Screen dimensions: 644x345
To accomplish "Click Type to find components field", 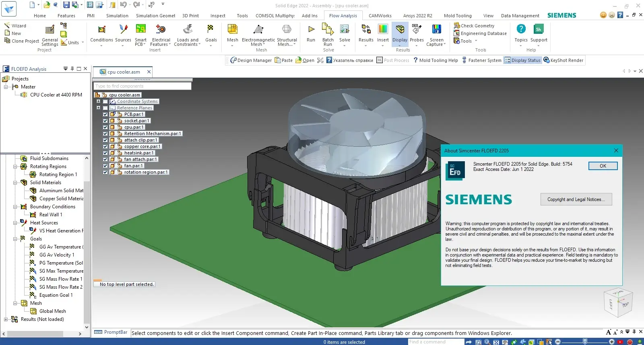I will [x=142, y=86].
